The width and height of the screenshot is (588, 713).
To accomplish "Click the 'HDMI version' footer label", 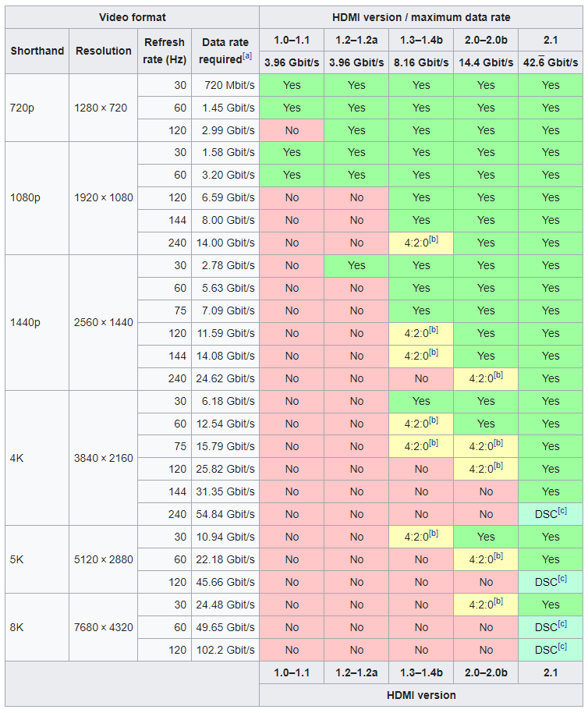I will click(x=421, y=695).
